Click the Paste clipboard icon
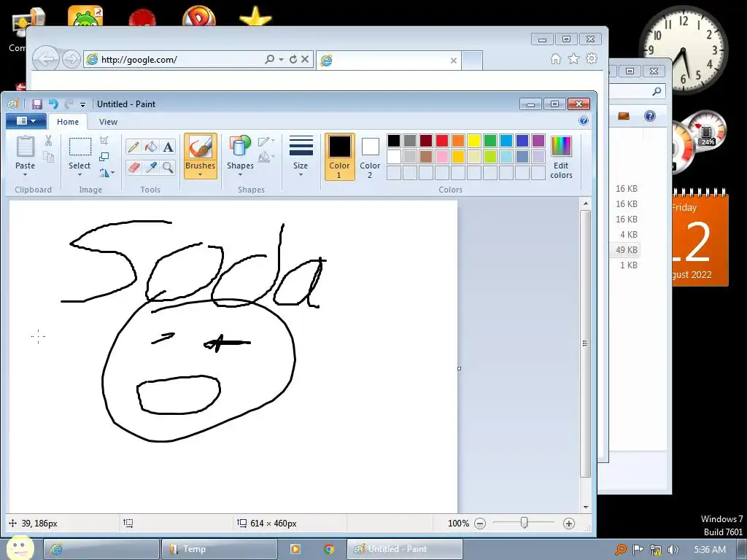The width and height of the screenshot is (747, 560). (25, 147)
